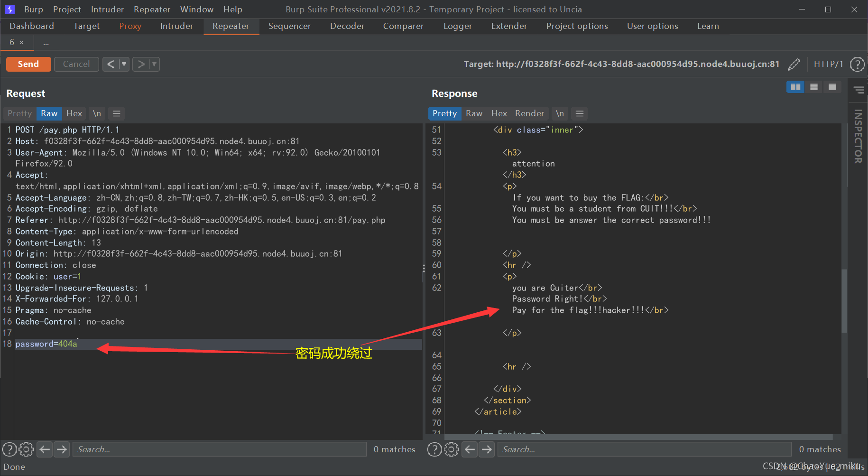Click the Burp Suite logo icon
The height and width of the screenshot is (476, 868).
click(10, 9)
